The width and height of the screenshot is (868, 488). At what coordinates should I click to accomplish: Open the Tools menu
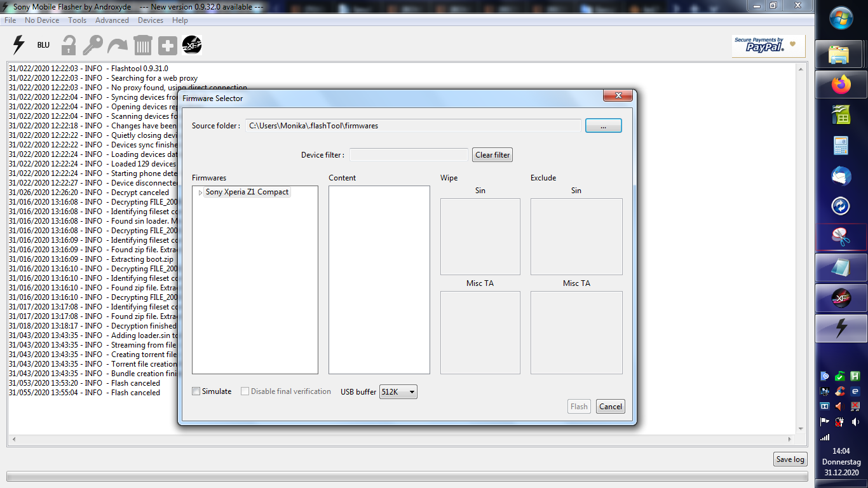78,20
